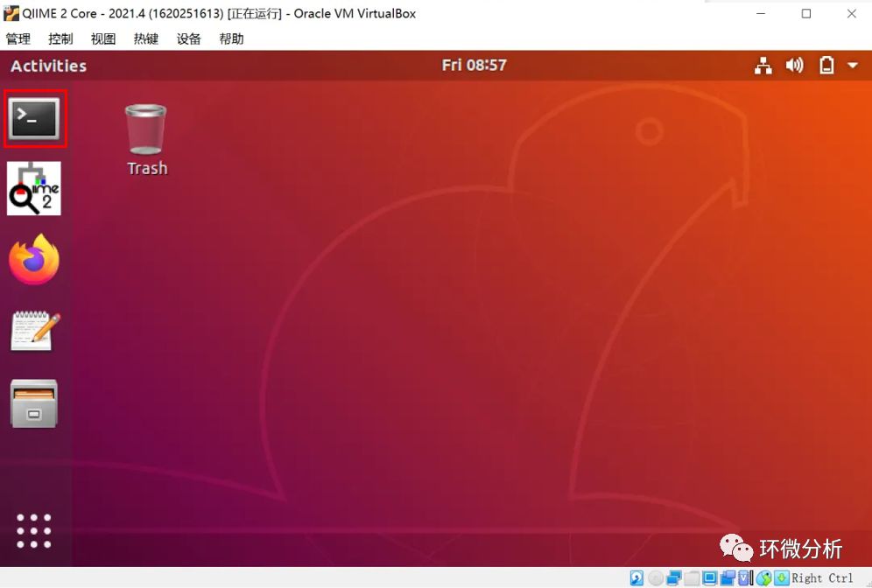The image size is (872, 588).
Task: Select the Trash desktop icon
Action: point(146,140)
